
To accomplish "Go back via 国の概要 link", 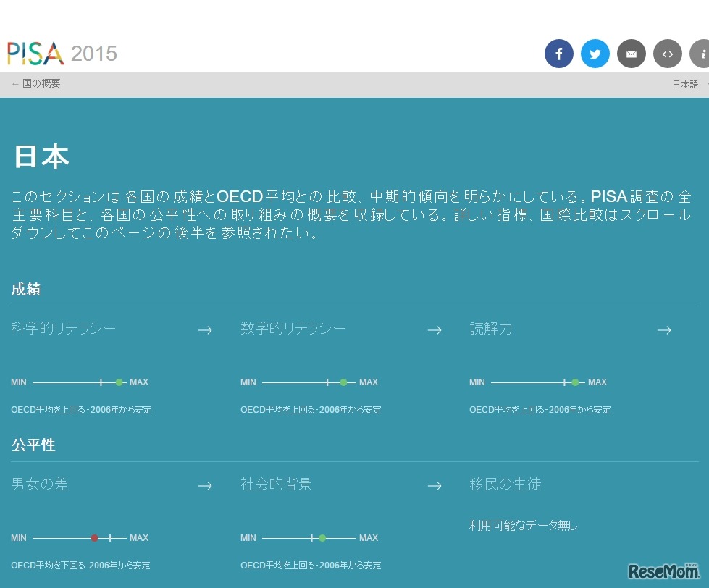I will click(x=36, y=84).
